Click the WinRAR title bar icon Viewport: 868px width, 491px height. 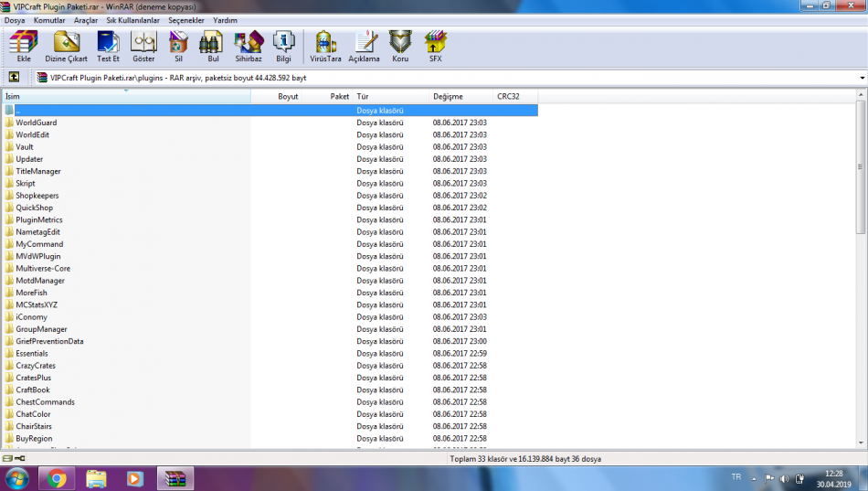[x=5, y=6]
